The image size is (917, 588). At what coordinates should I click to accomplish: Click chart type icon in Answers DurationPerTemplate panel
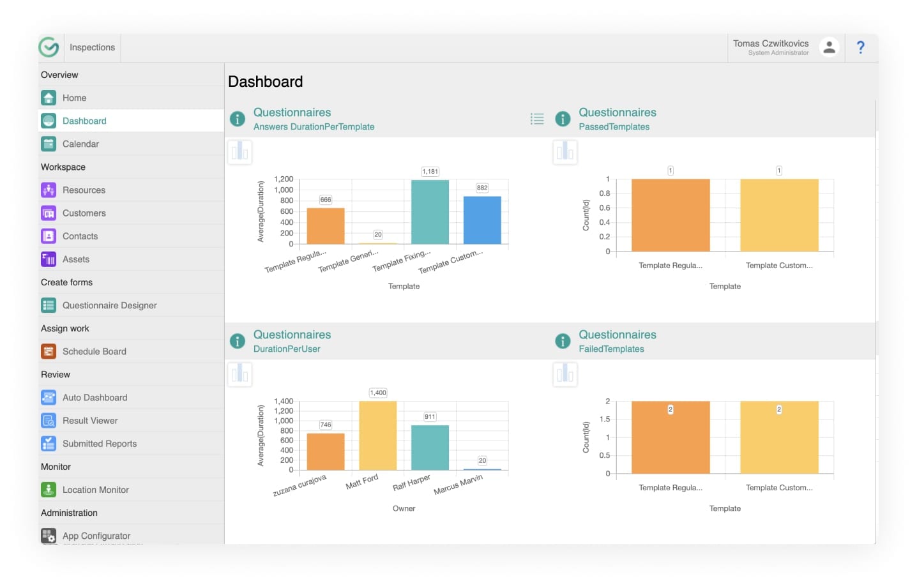(x=240, y=152)
